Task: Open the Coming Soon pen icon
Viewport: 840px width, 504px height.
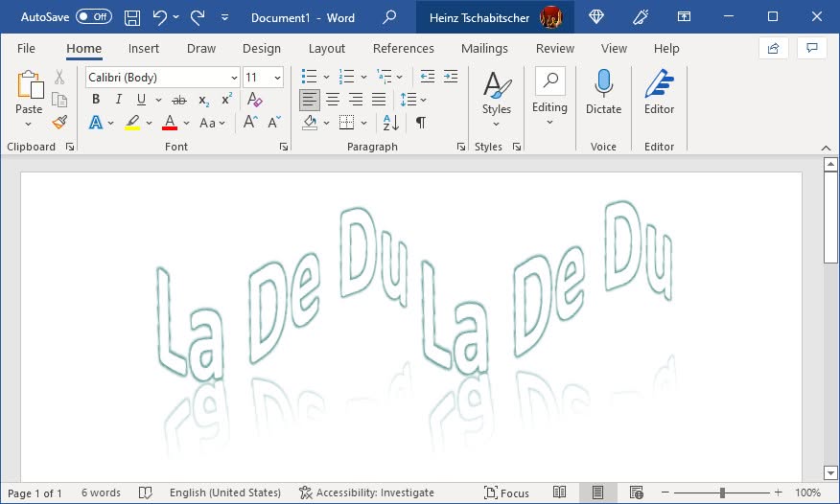Action: pyautogui.click(x=641, y=17)
